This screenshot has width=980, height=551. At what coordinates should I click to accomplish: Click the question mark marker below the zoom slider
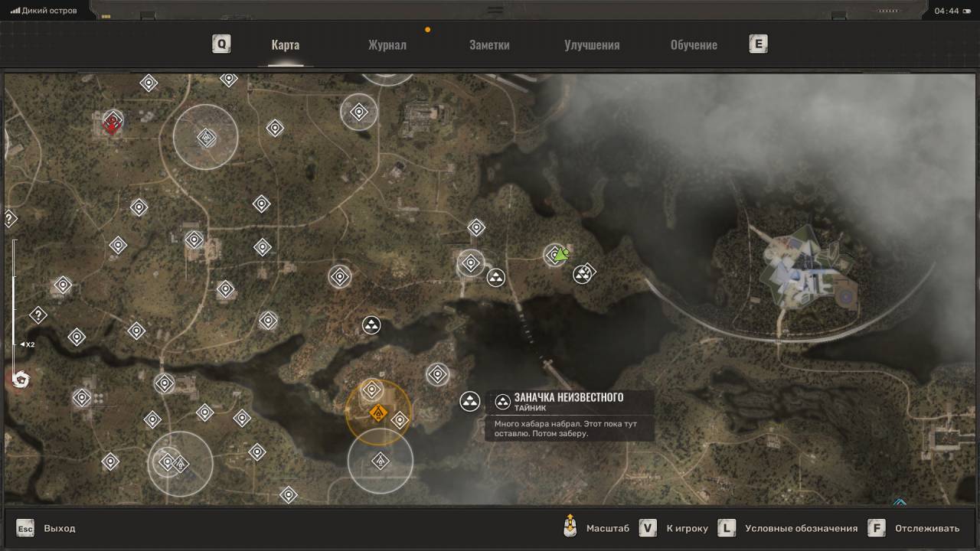pyautogui.click(x=38, y=315)
